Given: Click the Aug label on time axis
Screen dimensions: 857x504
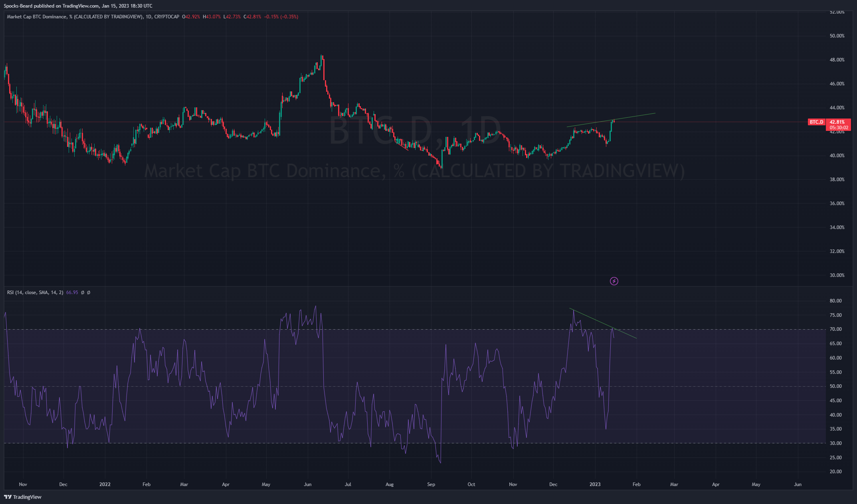Looking at the screenshot, I should pyautogui.click(x=390, y=484).
